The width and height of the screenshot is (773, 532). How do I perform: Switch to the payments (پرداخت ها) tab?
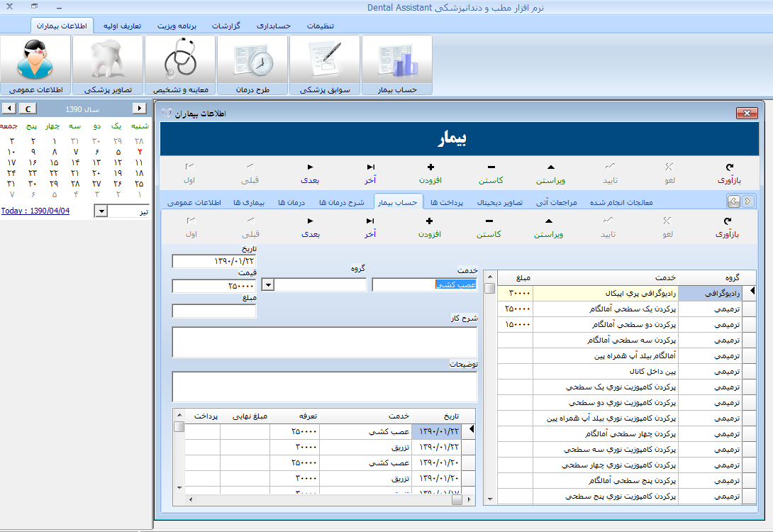pos(446,202)
